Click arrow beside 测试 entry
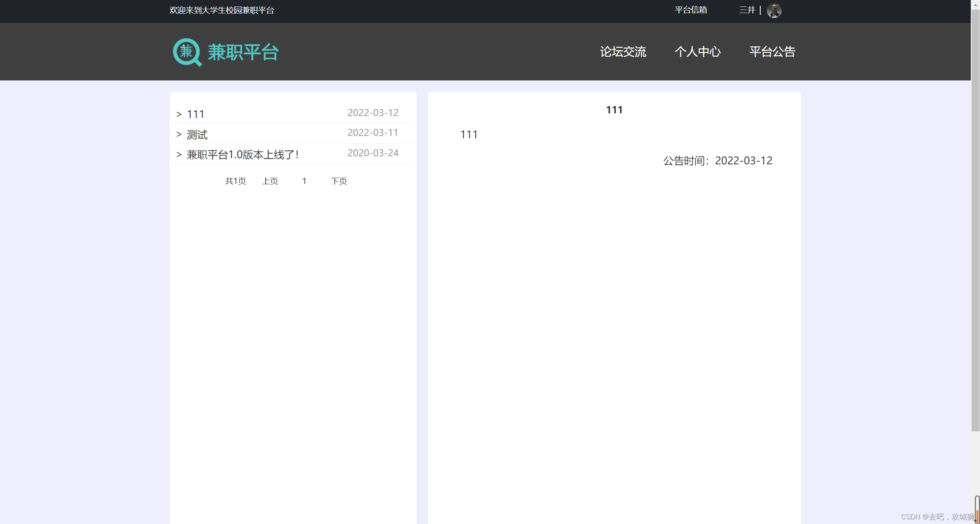980x524 pixels. [x=179, y=134]
